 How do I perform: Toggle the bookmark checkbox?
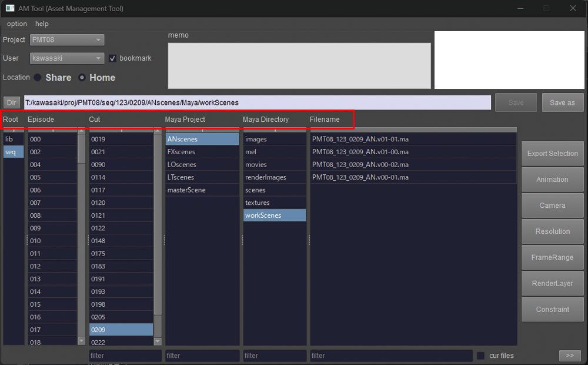(x=113, y=58)
